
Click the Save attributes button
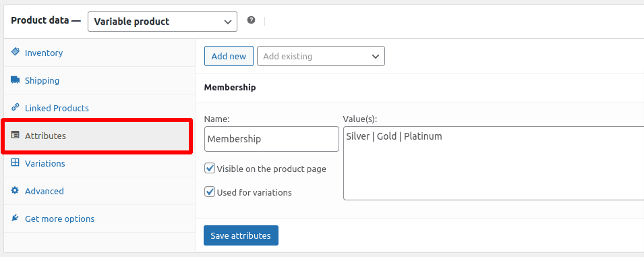[241, 235]
